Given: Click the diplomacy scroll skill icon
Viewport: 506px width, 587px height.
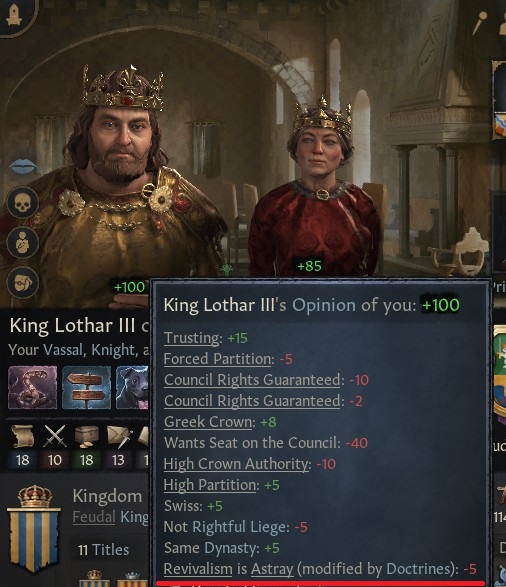Looking at the screenshot, I should click(x=22, y=437).
